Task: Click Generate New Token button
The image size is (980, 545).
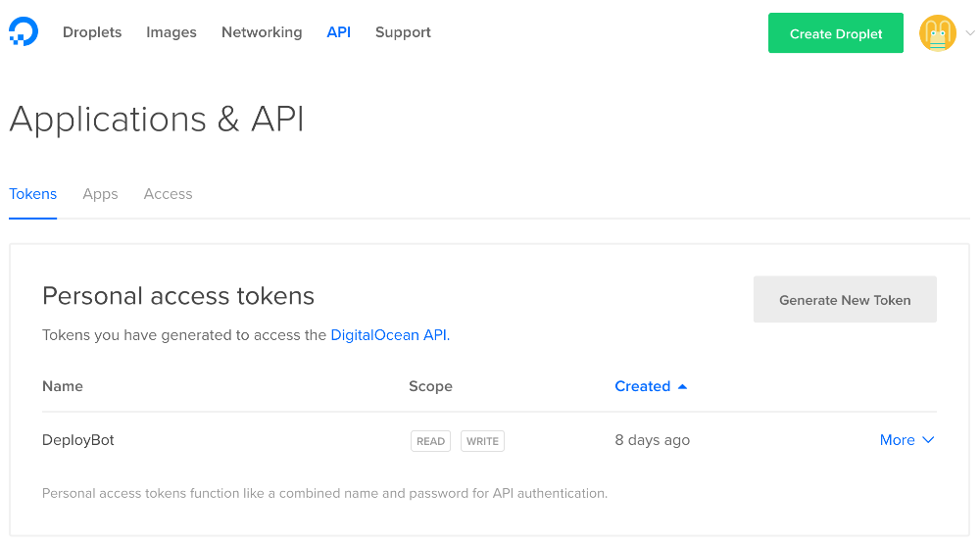Action: click(x=845, y=299)
